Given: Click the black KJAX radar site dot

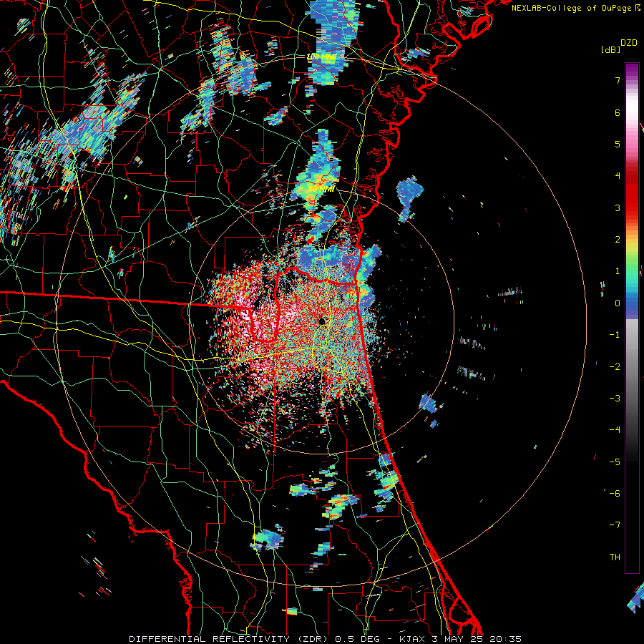Looking at the screenshot, I should pos(322,321).
